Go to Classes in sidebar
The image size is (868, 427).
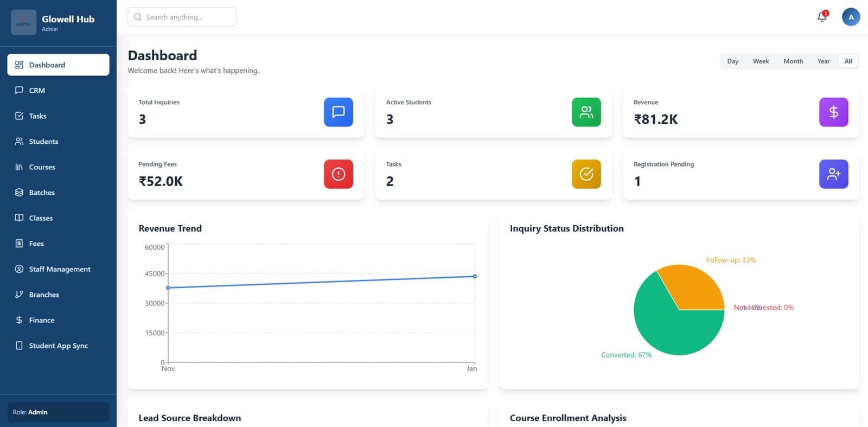click(58, 218)
